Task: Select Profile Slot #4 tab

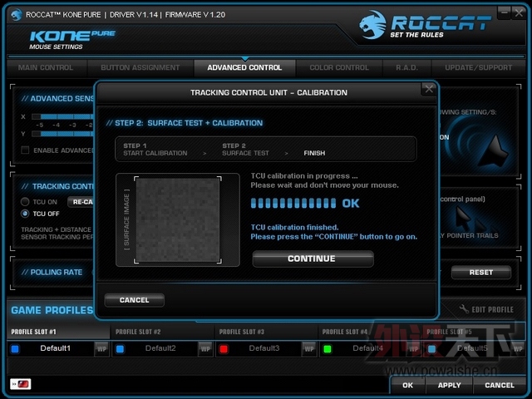Action: 370,332
